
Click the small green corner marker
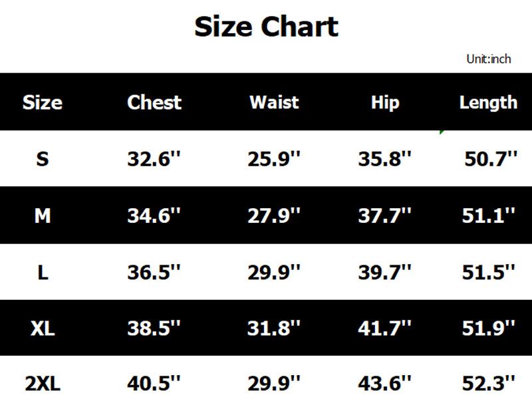(x=442, y=132)
